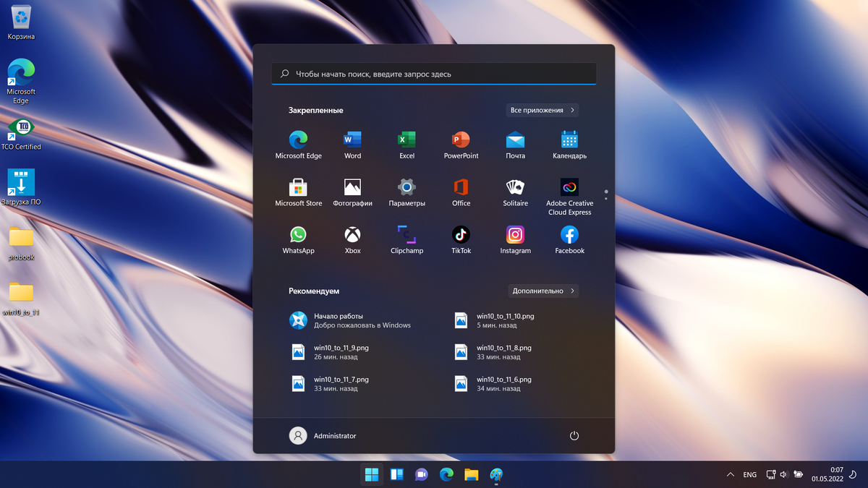Open File Explorer from the taskbar
Screen dimensions: 868x488
coord(472,474)
